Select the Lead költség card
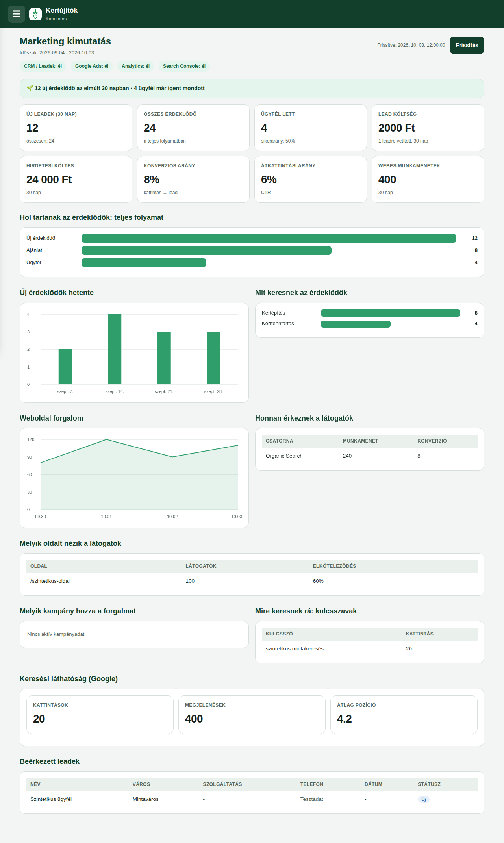504x843 pixels. click(428, 128)
